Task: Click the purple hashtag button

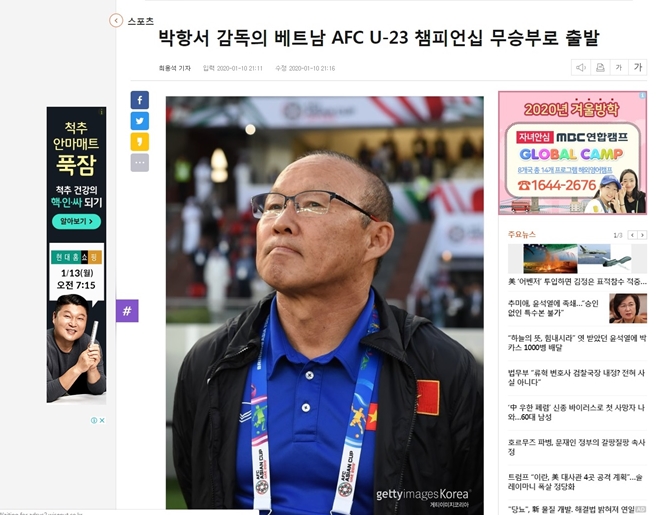Action: [127, 311]
